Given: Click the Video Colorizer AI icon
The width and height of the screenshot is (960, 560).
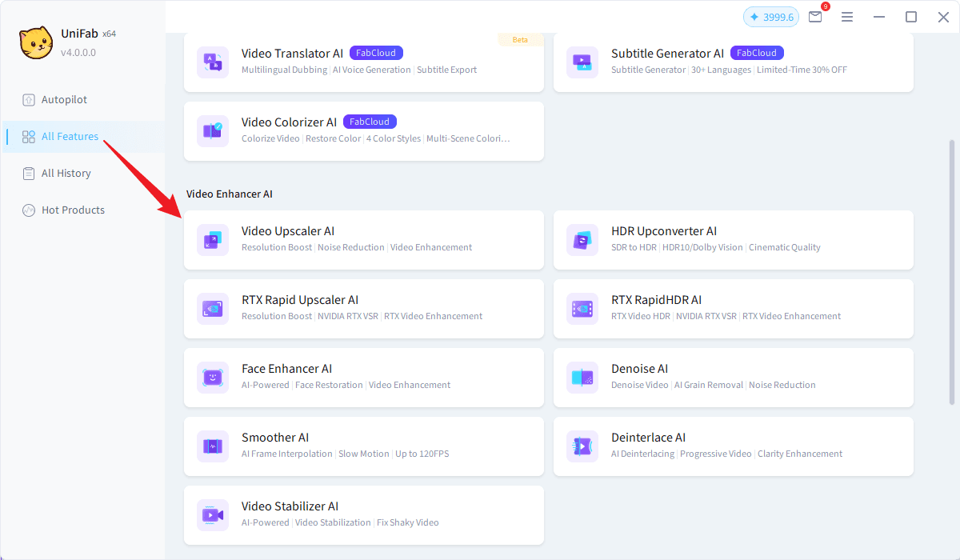Looking at the screenshot, I should pyautogui.click(x=213, y=131).
